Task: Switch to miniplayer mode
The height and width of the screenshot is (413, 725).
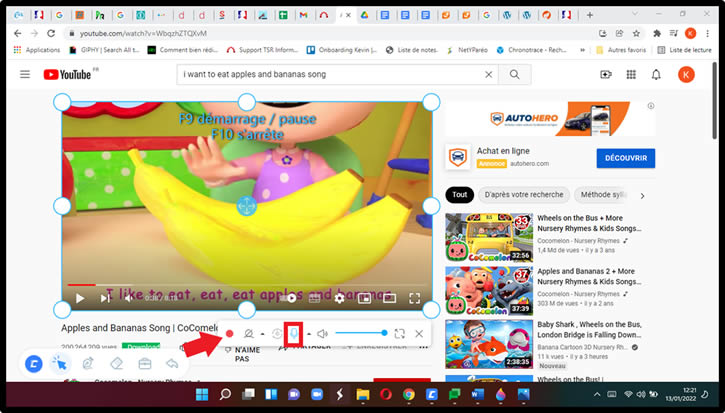Action: (x=364, y=299)
